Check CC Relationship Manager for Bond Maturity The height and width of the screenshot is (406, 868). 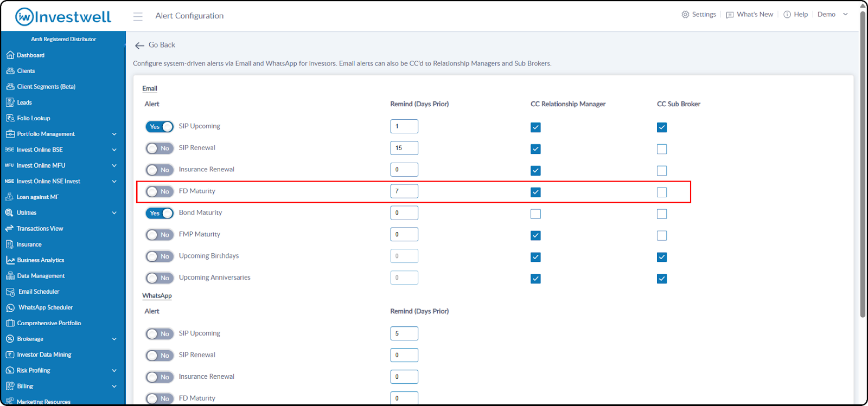[535, 214]
